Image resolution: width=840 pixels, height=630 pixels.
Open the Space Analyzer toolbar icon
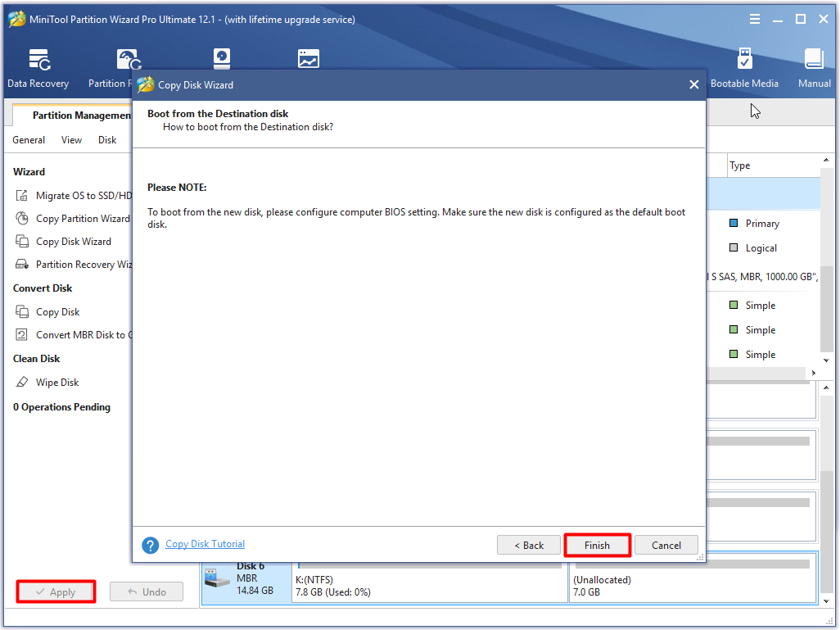(x=308, y=59)
